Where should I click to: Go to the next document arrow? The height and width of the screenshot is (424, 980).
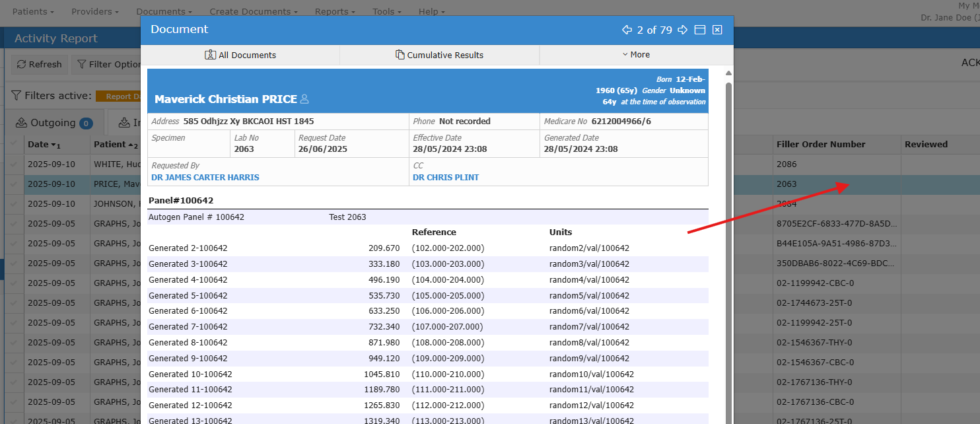pyautogui.click(x=683, y=30)
